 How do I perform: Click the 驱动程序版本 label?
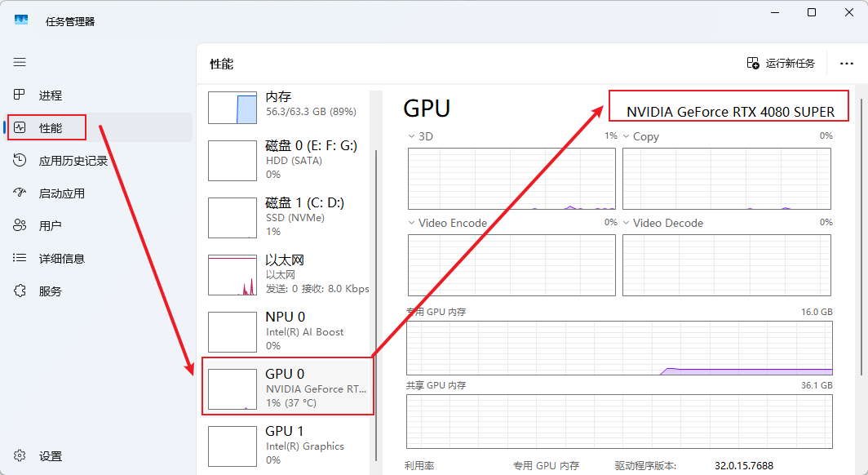coord(645,465)
